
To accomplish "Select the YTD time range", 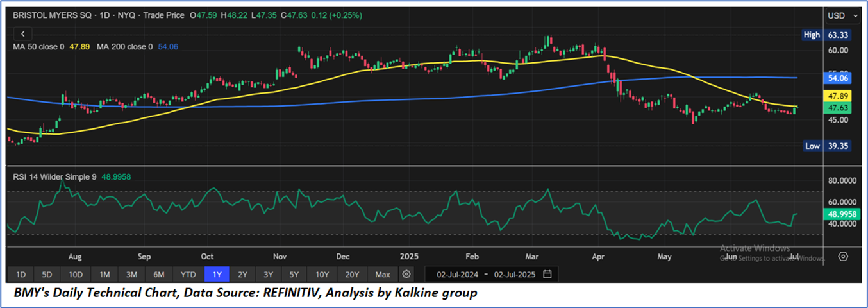I will 188,275.
